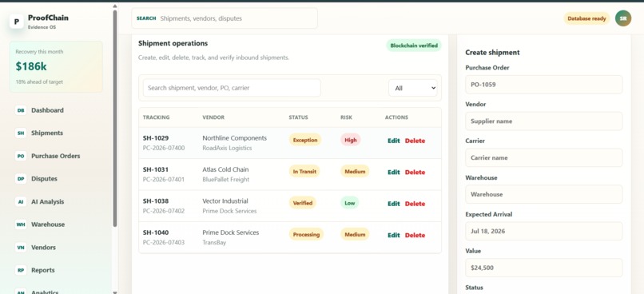Open the Vendors section

[43, 247]
